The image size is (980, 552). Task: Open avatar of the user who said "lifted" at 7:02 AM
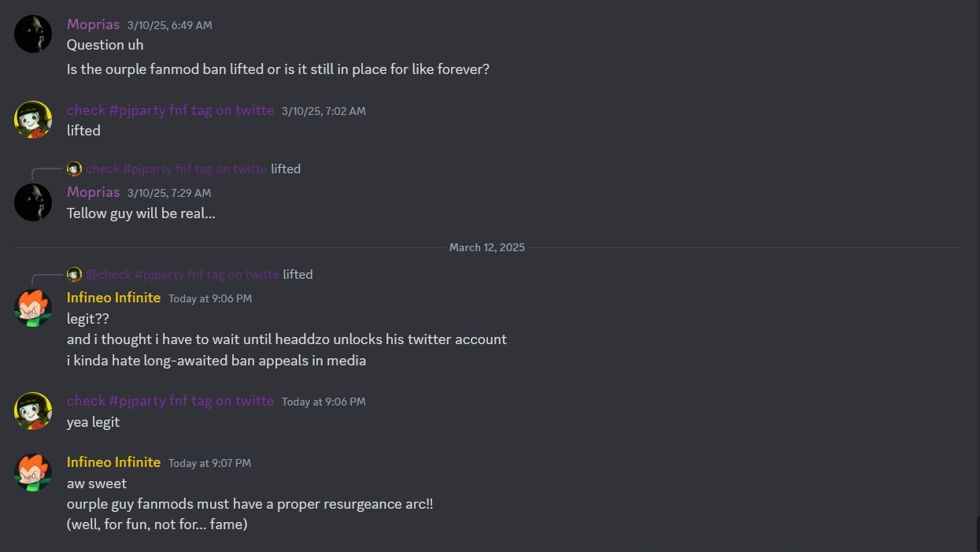tap(33, 120)
